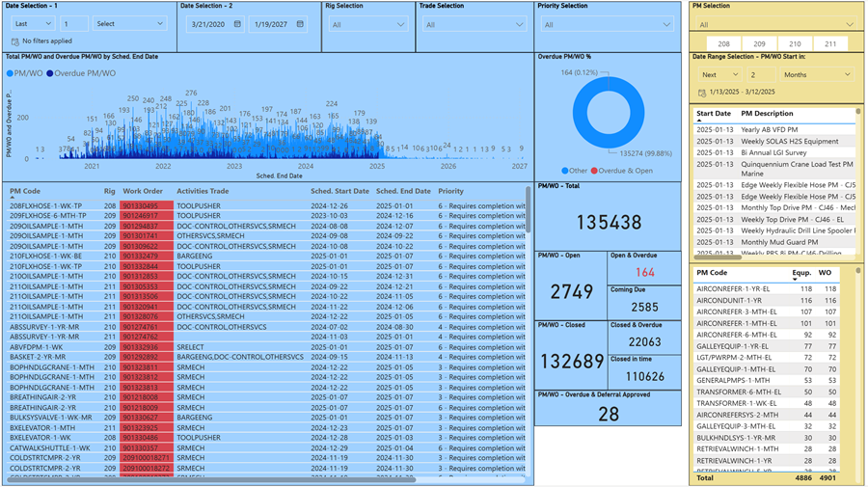
Task: Click the Open & Overdue 164 card
Action: click(644, 272)
